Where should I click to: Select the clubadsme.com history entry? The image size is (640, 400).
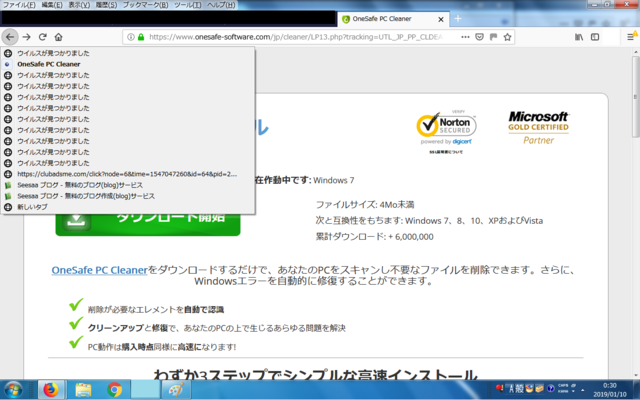(x=128, y=174)
